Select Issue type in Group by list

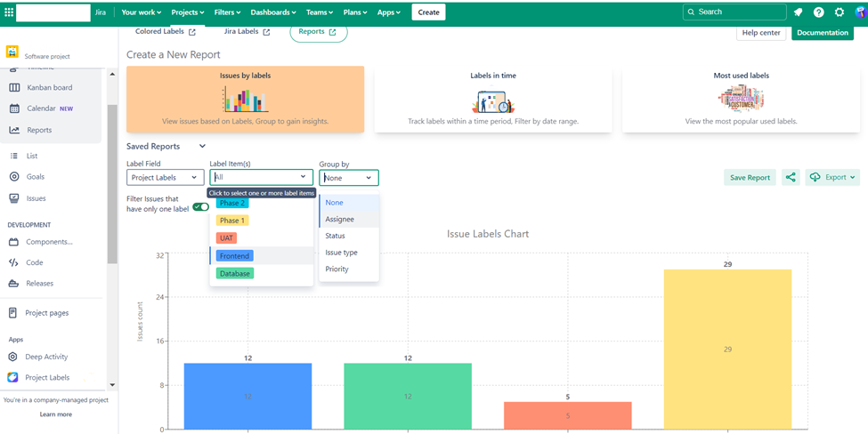tap(349, 253)
